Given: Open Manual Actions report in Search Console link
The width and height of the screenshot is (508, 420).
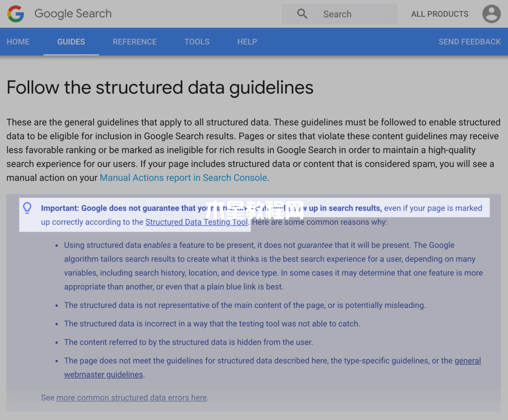Looking at the screenshot, I should [184, 178].
